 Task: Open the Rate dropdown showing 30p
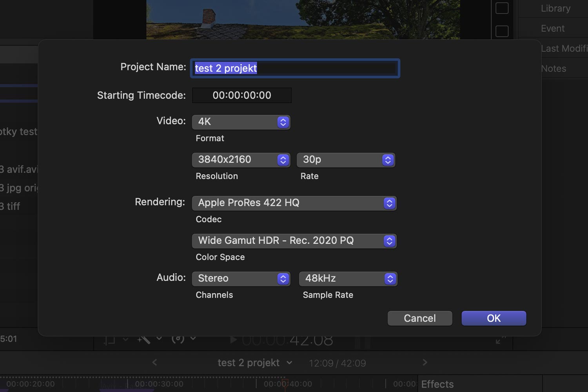coord(345,160)
